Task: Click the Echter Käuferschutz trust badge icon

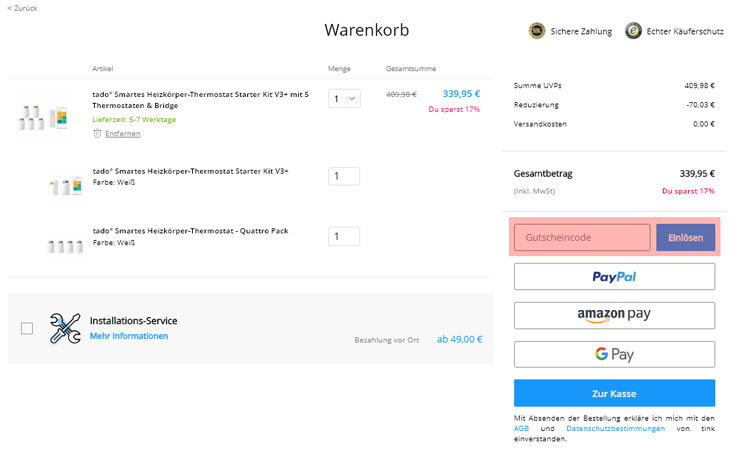Action: (633, 31)
